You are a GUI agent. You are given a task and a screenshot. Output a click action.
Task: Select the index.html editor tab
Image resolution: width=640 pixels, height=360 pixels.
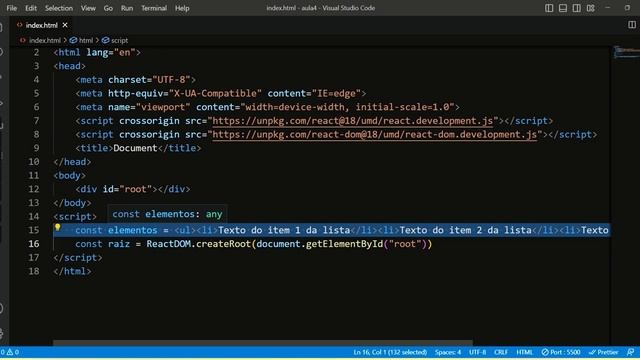pyautogui.click(x=41, y=25)
